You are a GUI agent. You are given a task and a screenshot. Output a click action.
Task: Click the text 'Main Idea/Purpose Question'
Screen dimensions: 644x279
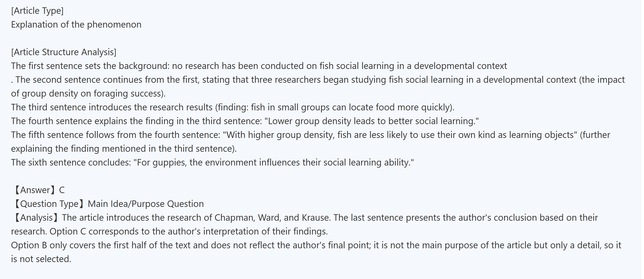pyautogui.click(x=146, y=204)
